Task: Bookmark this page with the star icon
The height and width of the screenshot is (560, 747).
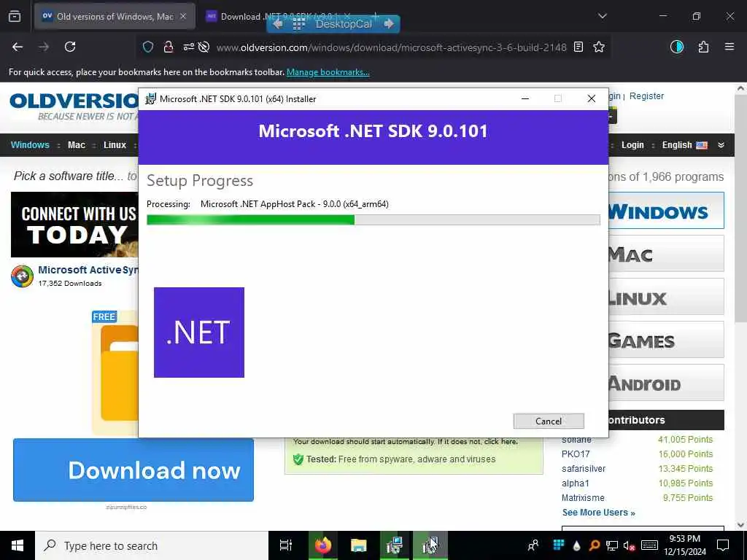Action: coord(599,47)
